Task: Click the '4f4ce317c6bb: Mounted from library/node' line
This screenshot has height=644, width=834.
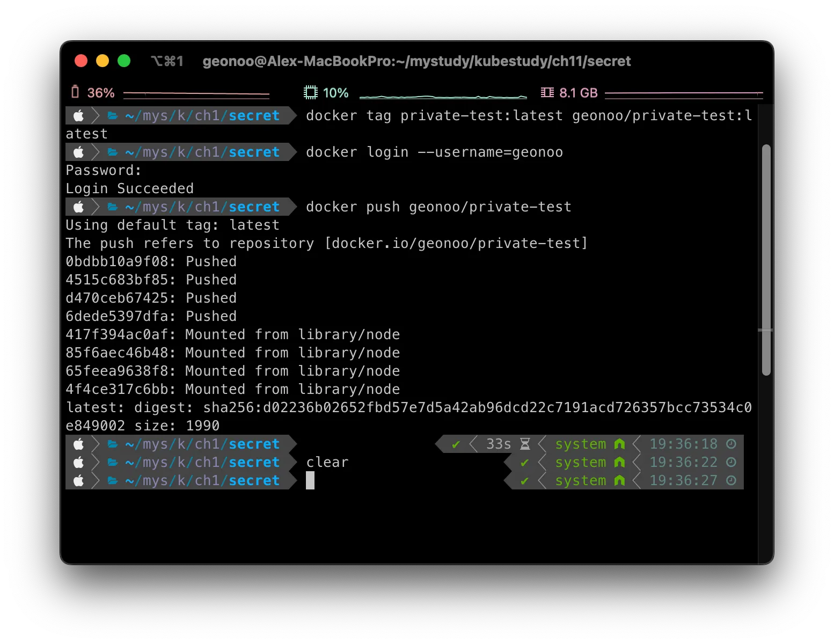Action: point(232,389)
